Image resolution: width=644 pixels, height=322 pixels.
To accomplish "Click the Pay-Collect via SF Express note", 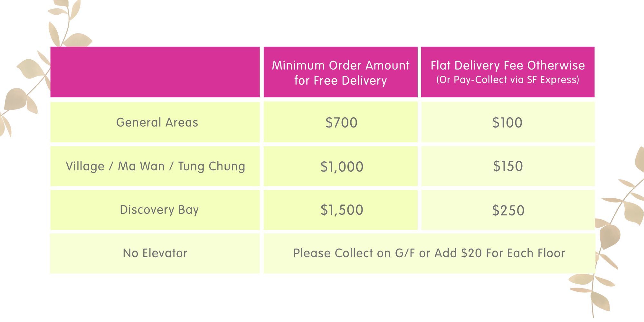I will pos(507,80).
